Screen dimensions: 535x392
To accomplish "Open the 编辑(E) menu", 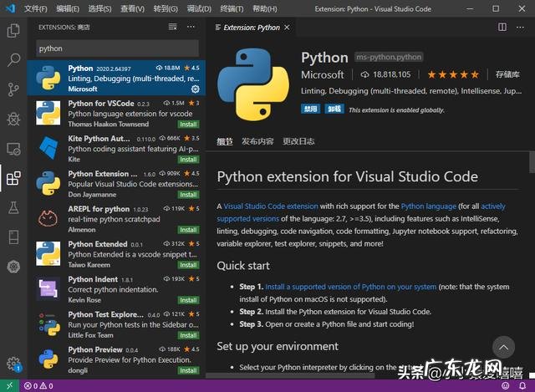I will [68, 8].
